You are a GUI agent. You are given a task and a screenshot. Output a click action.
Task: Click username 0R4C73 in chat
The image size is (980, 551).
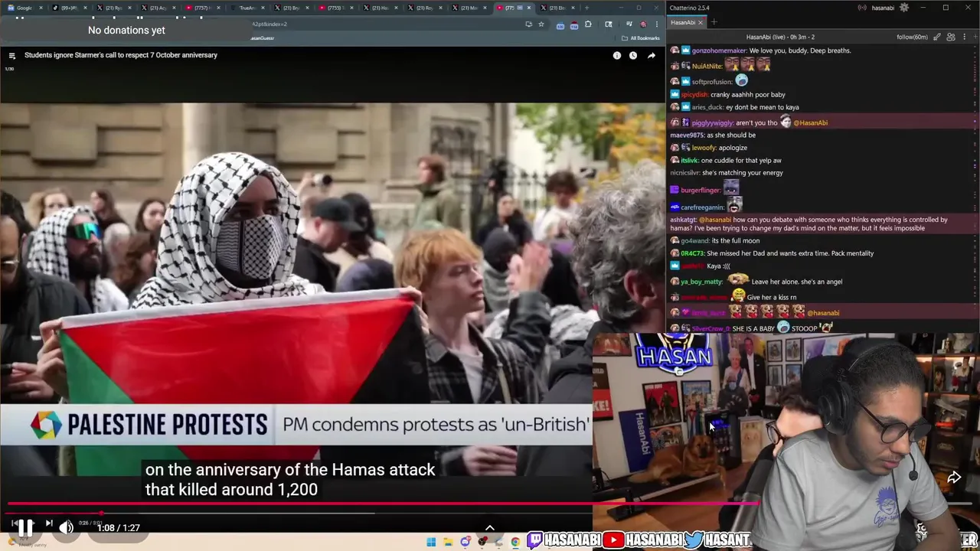692,253
